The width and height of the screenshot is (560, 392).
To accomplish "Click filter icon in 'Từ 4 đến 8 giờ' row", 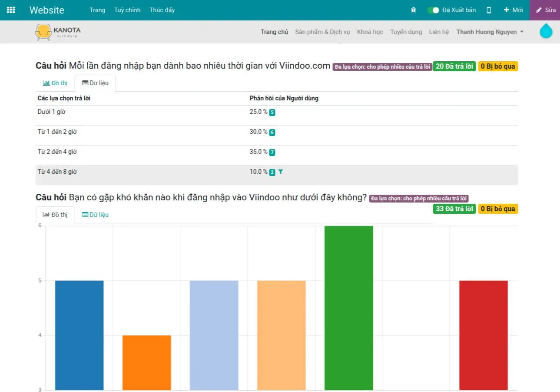I will [x=281, y=172].
